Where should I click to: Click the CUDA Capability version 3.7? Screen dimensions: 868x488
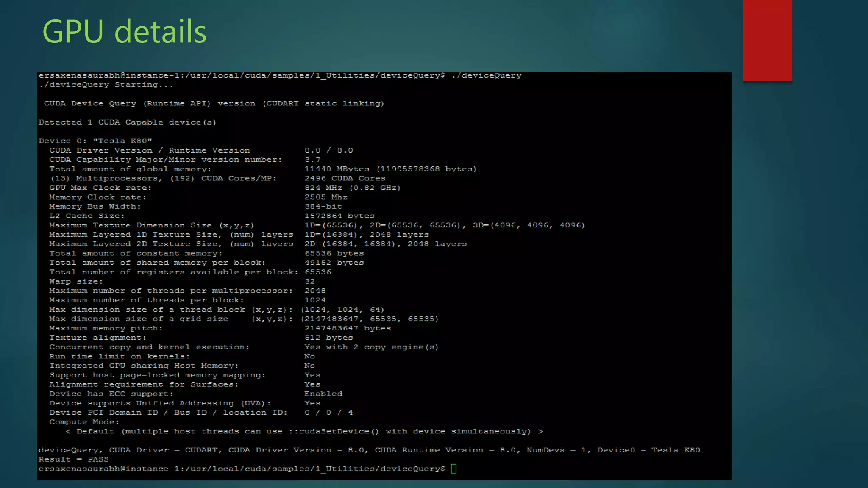click(312, 160)
